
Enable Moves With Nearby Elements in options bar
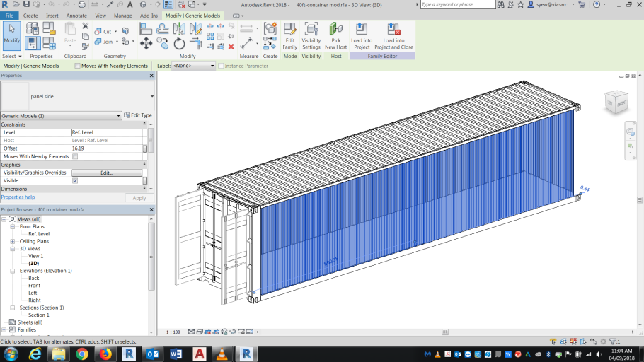[x=78, y=66]
